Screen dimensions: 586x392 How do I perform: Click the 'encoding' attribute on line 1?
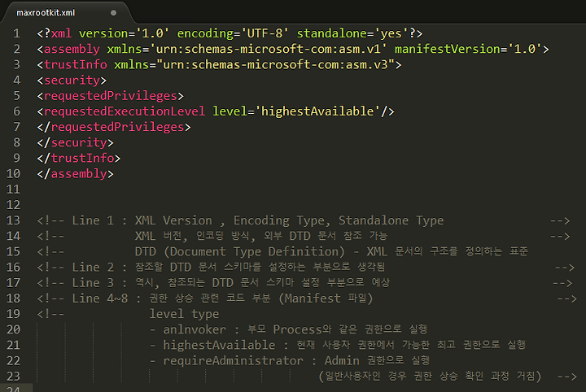point(205,33)
